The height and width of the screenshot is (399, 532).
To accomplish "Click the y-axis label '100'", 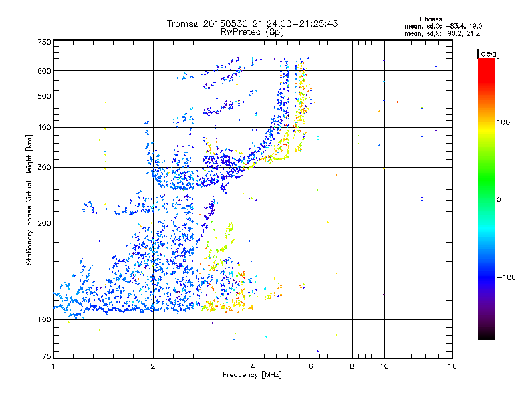I will [x=45, y=320].
